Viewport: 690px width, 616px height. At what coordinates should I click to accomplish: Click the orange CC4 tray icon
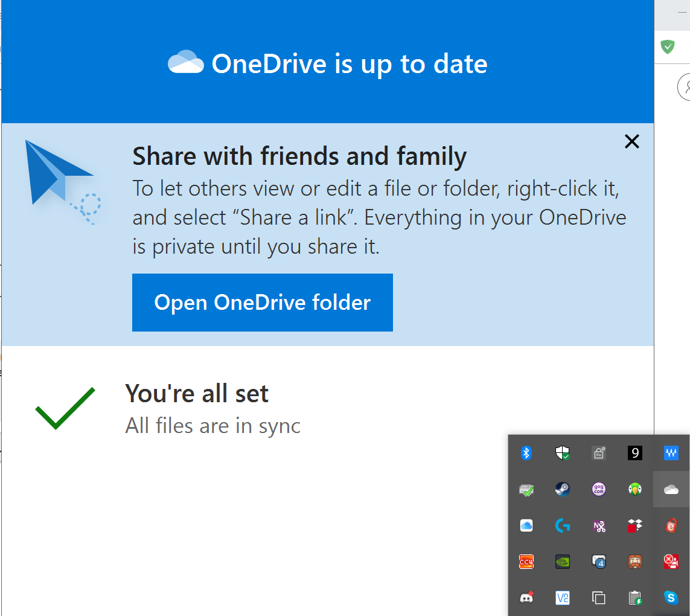[x=526, y=562]
